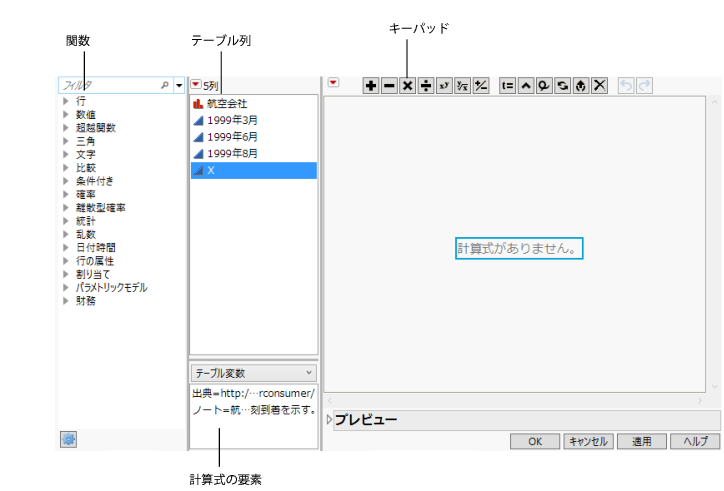Insert a power (x to the y) expression
This screenshot has width=724, height=491.
click(444, 85)
